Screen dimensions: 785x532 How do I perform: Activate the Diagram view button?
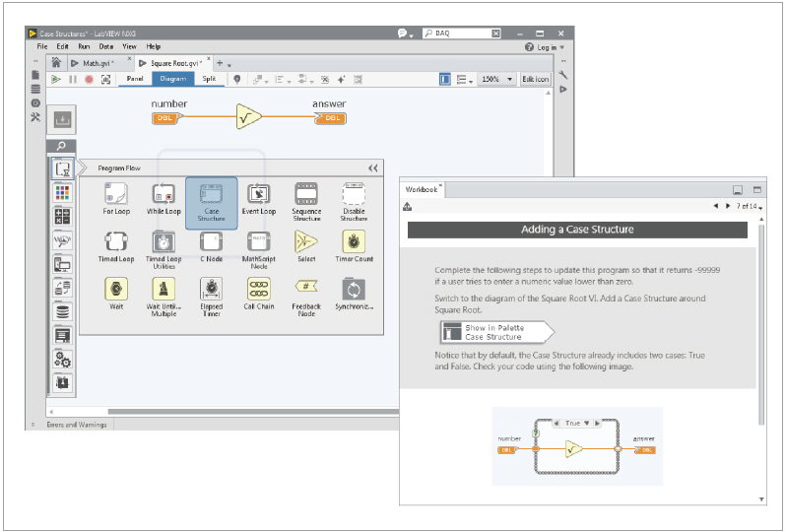tap(171, 79)
